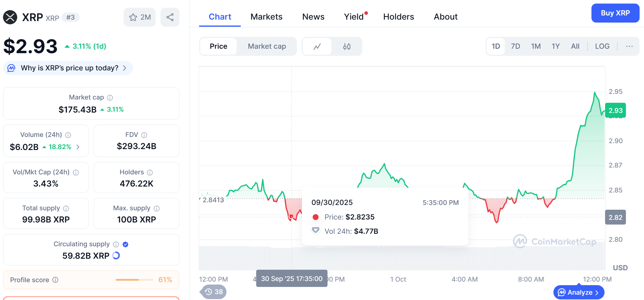Open the Markets tab

[x=266, y=17]
